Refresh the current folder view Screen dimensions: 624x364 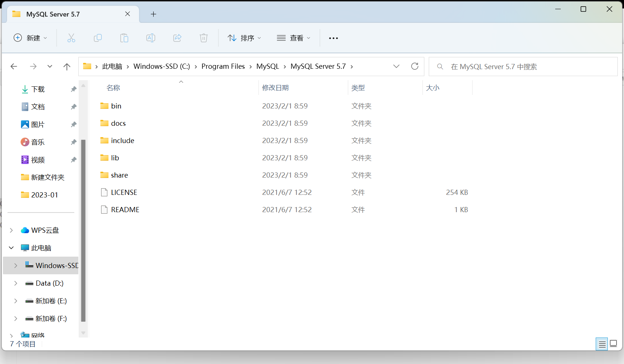pos(415,66)
